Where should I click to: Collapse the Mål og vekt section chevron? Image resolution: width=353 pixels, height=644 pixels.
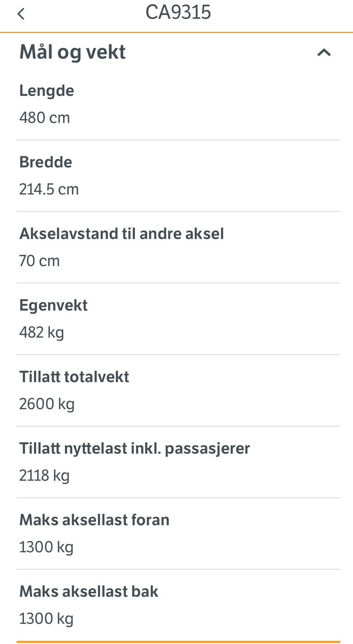click(324, 52)
